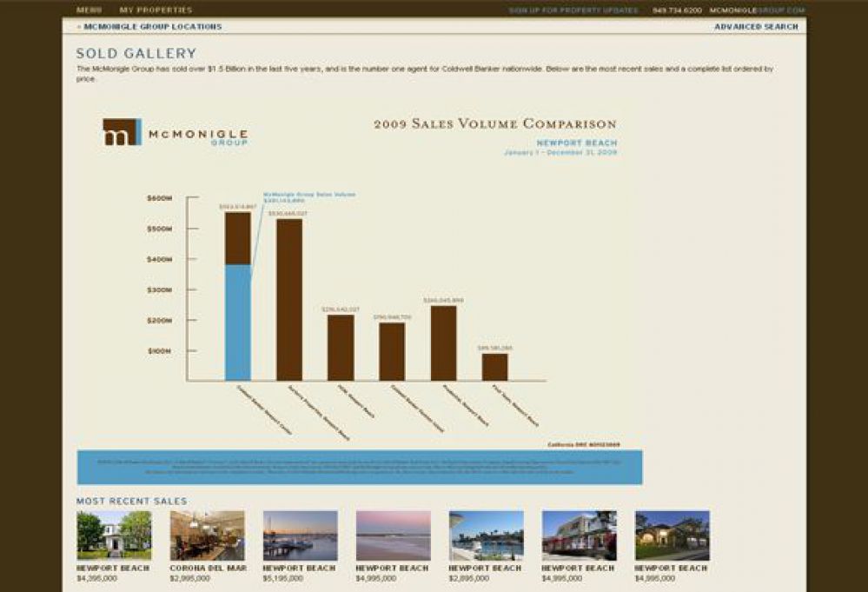Click the $300M axis label
Screen dimensions: 868x592
[x=159, y=289]
